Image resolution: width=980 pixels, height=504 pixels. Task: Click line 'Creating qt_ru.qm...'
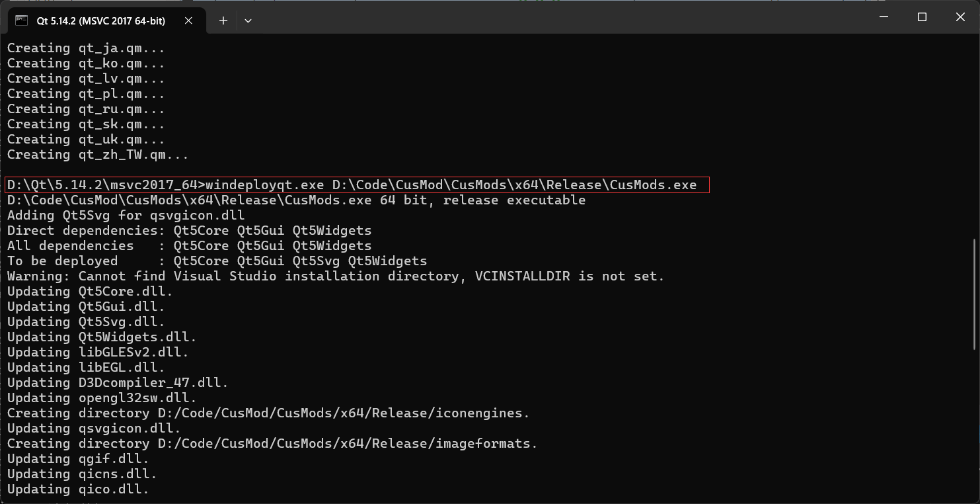tap(86, 109)
